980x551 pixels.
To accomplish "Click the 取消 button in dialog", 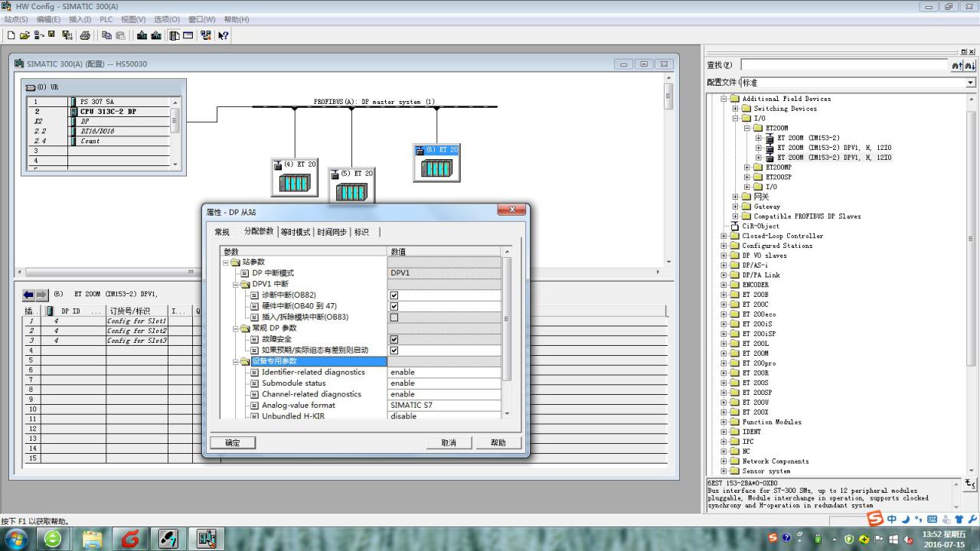I will (x=449, y=442).
